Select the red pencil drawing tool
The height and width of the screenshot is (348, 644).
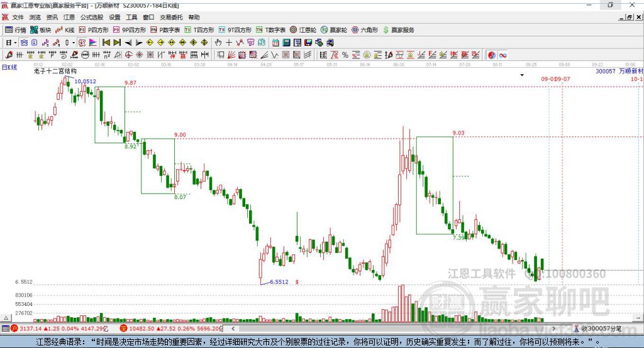(x=9, y=55)
